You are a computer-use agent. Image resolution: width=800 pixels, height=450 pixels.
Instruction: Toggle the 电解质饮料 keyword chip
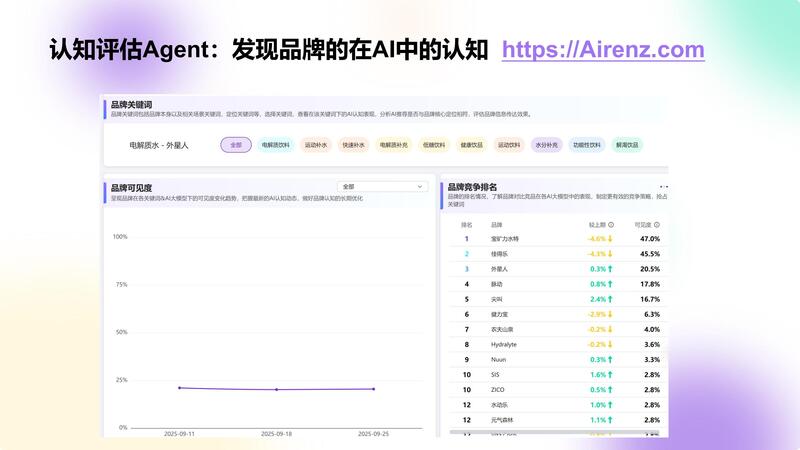pyautogui.click(x=275, y=145)
